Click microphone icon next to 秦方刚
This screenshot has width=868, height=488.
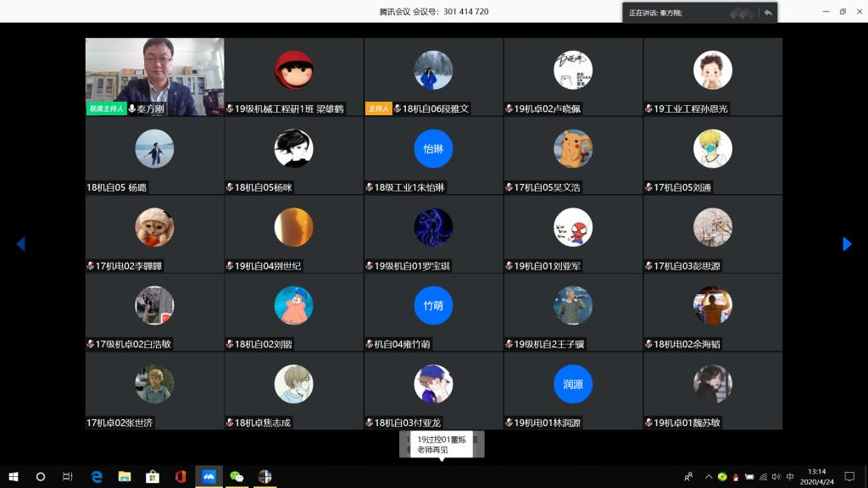[x=131, y=109]
